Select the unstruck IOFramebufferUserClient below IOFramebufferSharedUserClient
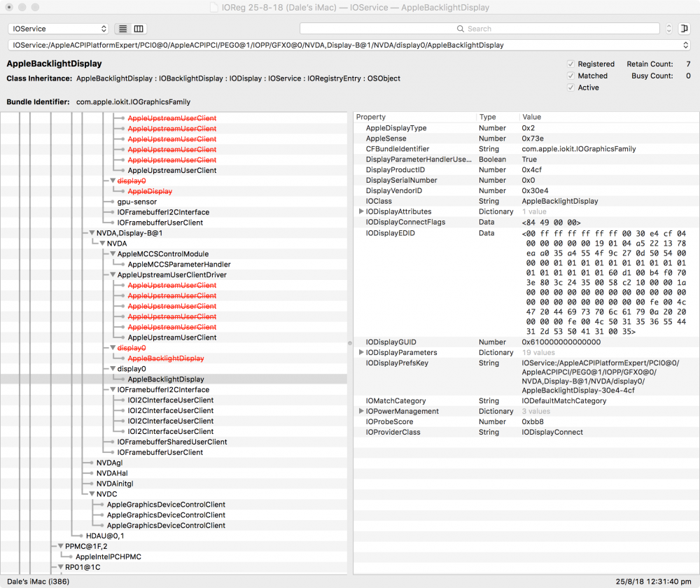The image size is (700, 588). [160, 452]
